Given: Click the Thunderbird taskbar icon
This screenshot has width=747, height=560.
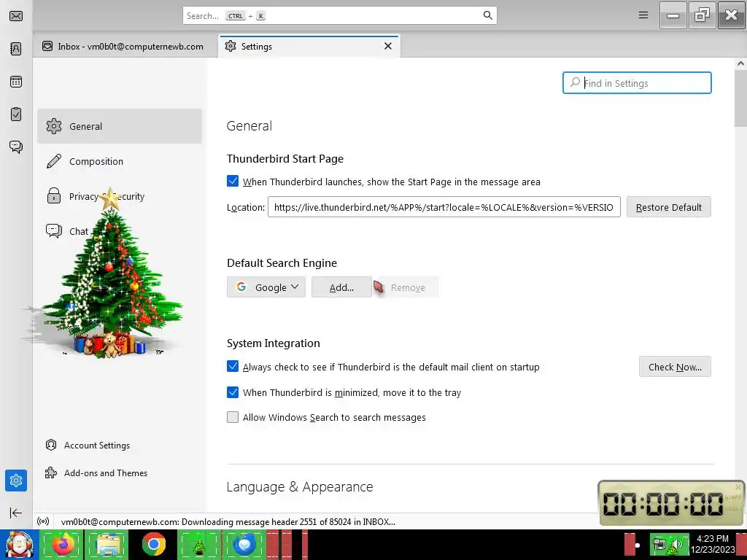Looking at the screenshot, I should tap(244, 544).
